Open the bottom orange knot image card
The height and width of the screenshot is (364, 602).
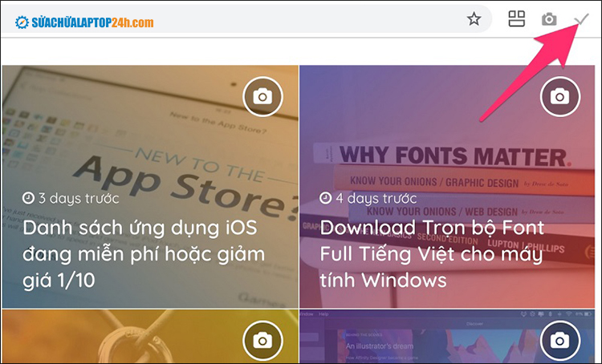[x=150, y=337]
